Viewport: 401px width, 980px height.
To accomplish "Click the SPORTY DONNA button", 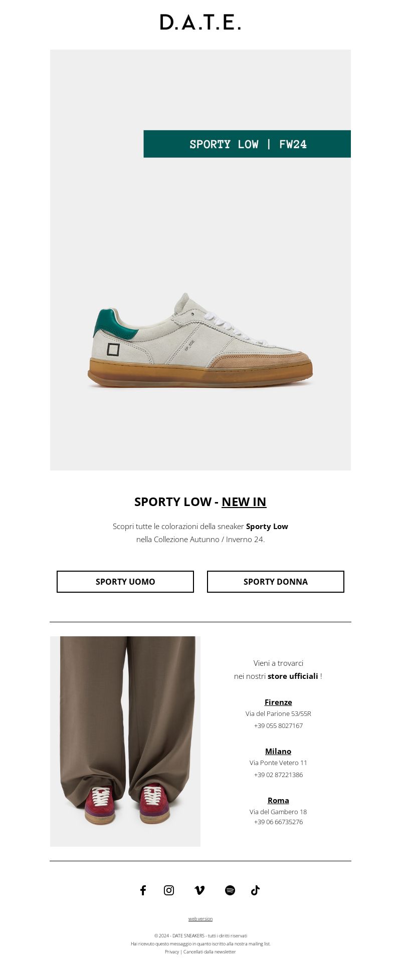I will point(276,582).
